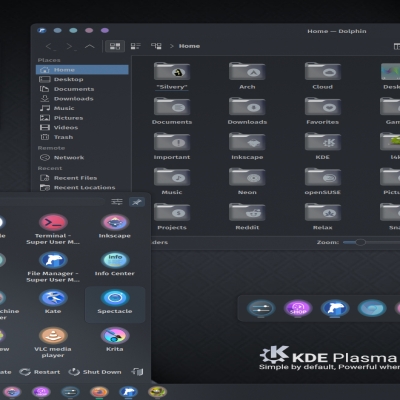Select the Documents folder icon in file view
The image size is (400, 400).
[x=172, y=106]
